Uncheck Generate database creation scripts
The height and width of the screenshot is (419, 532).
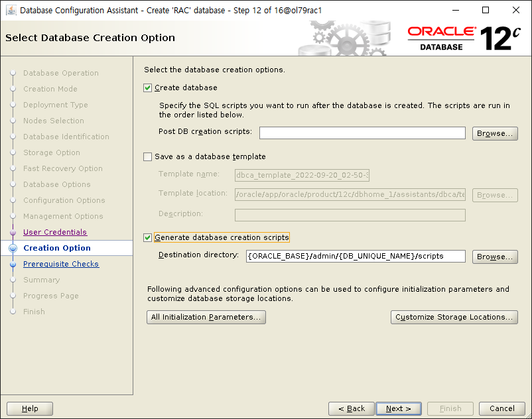[x=147, y=237]
